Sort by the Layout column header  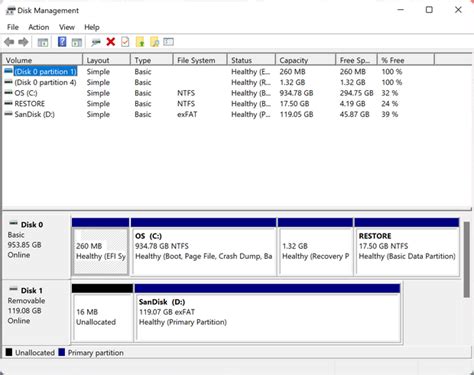(106, 60)
